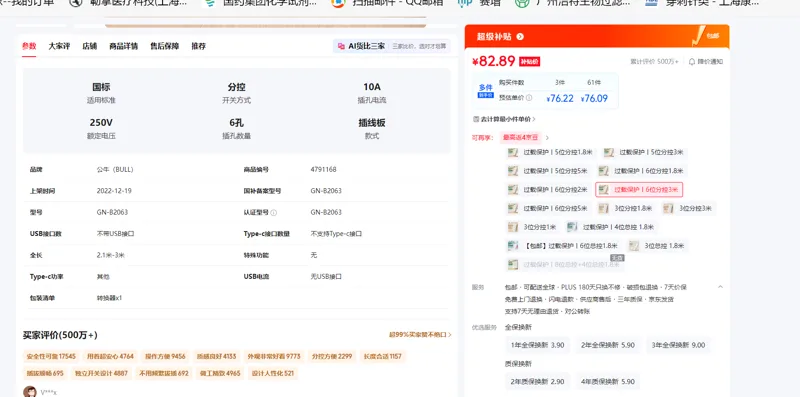The height and width of the screenshot is (397, 800).
Task: Choose the 3位总控 1.8米 variant
Action: pos(658,246)
